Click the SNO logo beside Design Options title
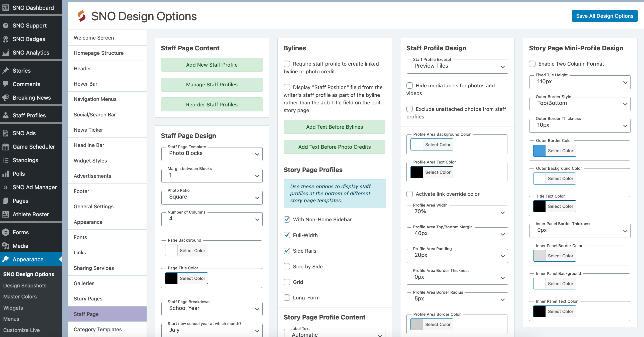 (82, 16)
